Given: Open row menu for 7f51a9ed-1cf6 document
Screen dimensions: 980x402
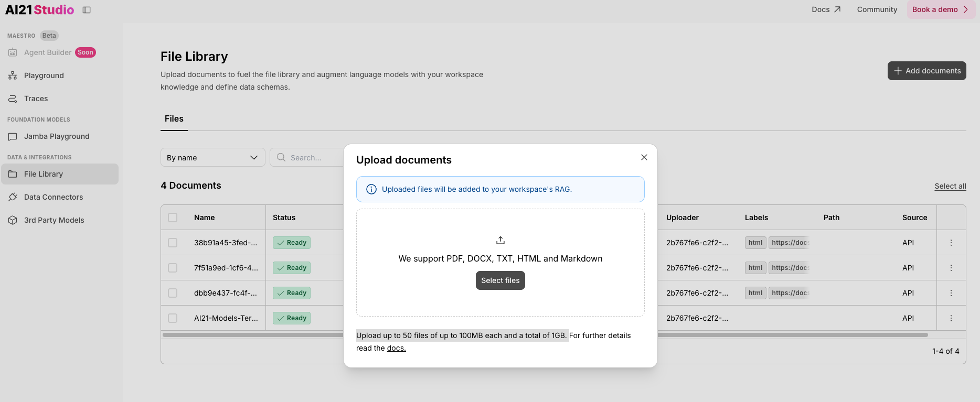Looking at the screenshot, I should 951,268.
